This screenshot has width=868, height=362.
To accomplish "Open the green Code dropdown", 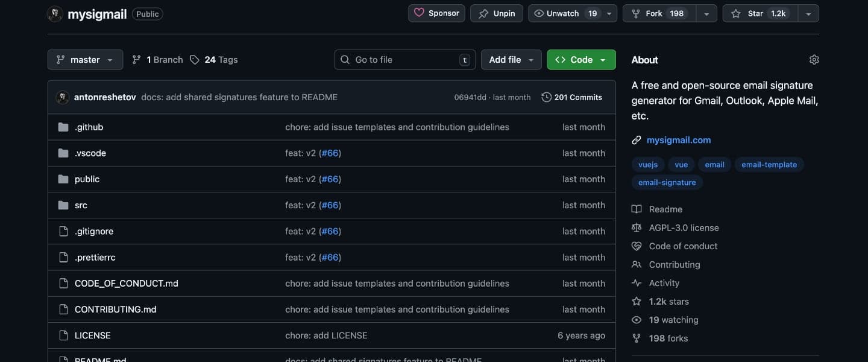I will point(581,60).
